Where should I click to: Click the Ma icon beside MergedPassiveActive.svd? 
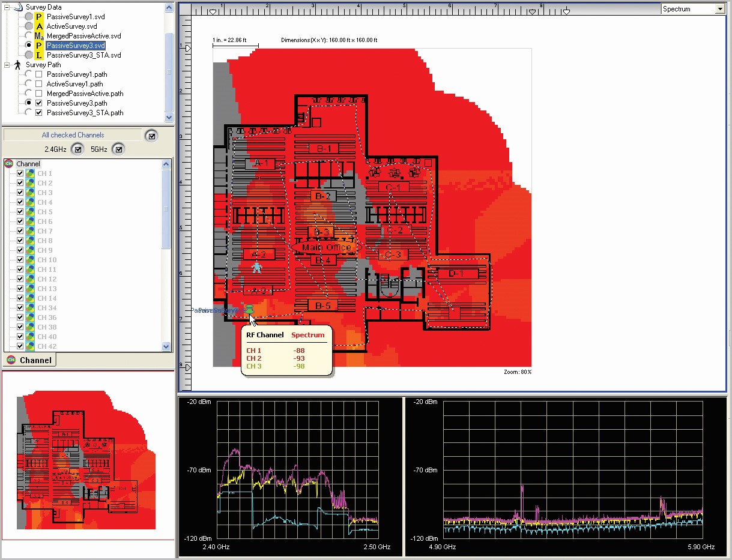[39, 36]
